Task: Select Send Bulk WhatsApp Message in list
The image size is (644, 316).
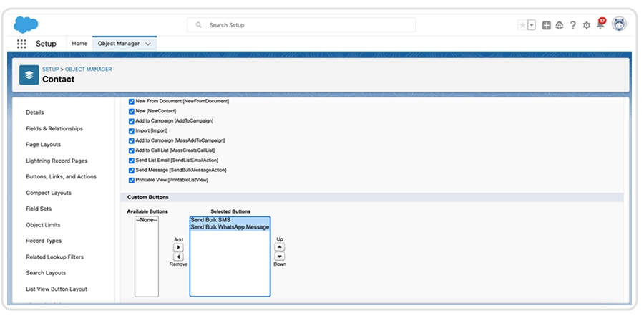Action: 230,227
